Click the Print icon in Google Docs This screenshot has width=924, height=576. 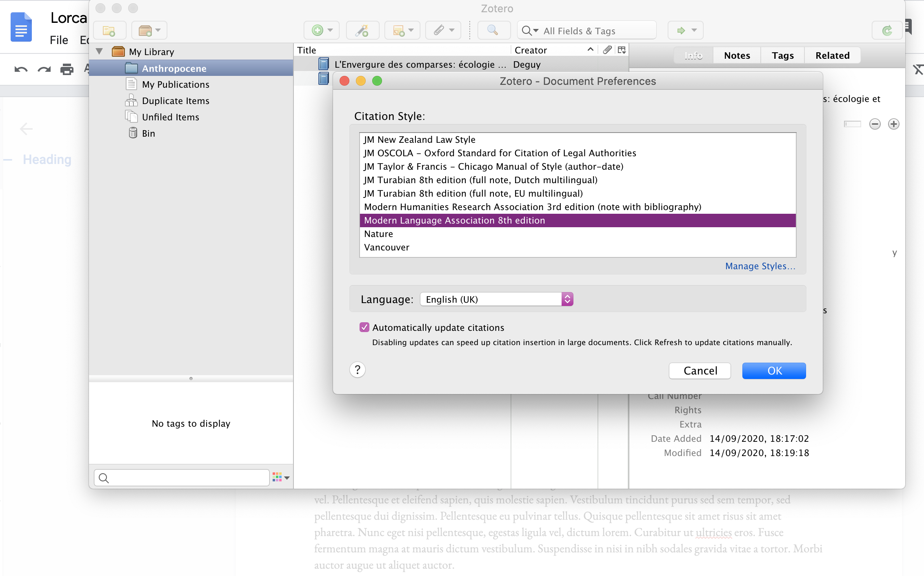(x=67, y=69)
